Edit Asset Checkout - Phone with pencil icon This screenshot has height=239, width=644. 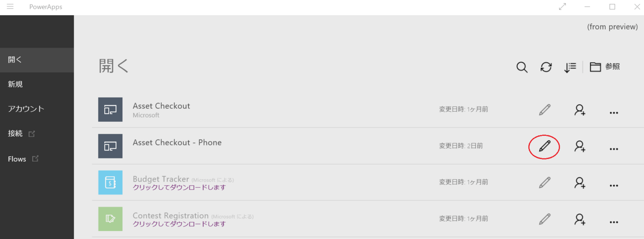click(544, 146)
